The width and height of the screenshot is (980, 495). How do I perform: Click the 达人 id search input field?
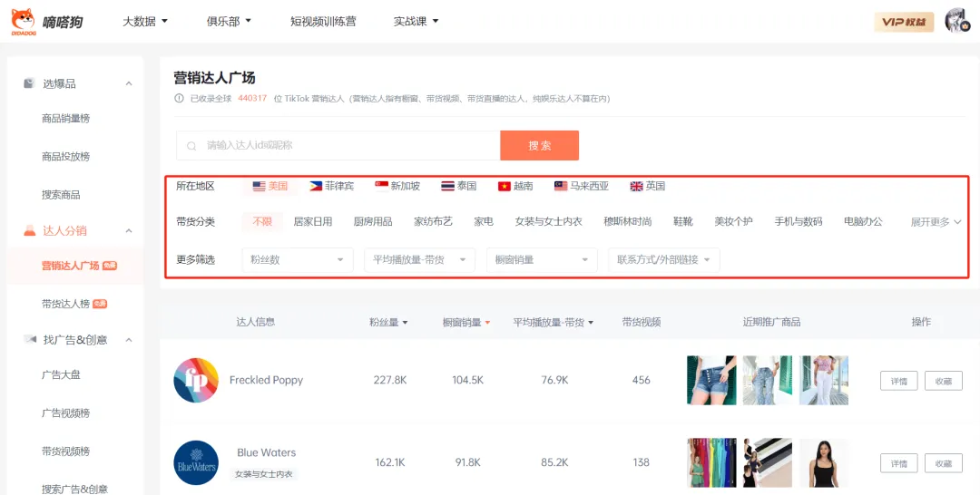click(338, 145)
